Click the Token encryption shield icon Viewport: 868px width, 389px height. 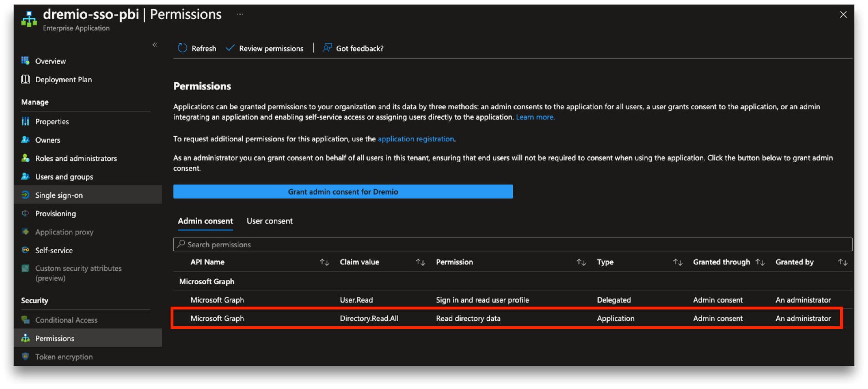pos(25,357)
